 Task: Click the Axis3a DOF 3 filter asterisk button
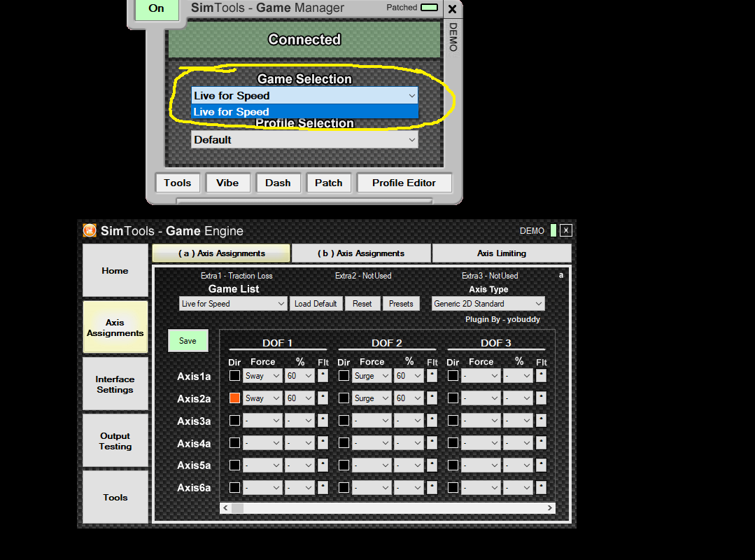541,421
